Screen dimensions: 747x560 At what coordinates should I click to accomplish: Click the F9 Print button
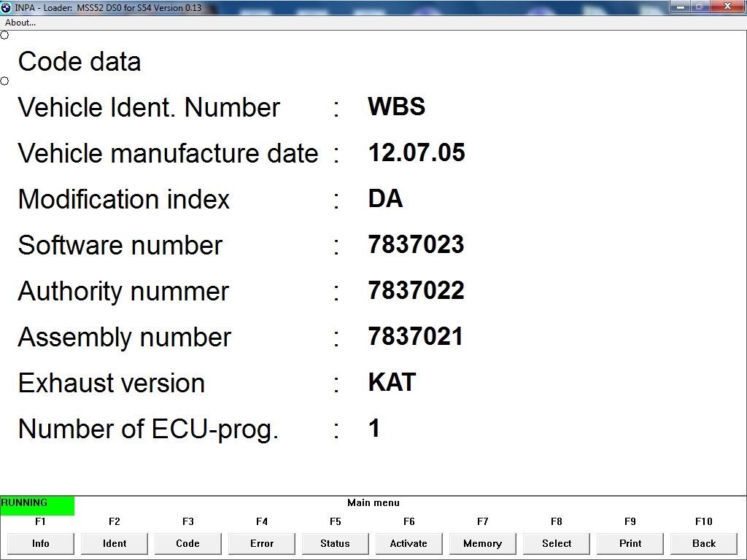pos(630,543)
